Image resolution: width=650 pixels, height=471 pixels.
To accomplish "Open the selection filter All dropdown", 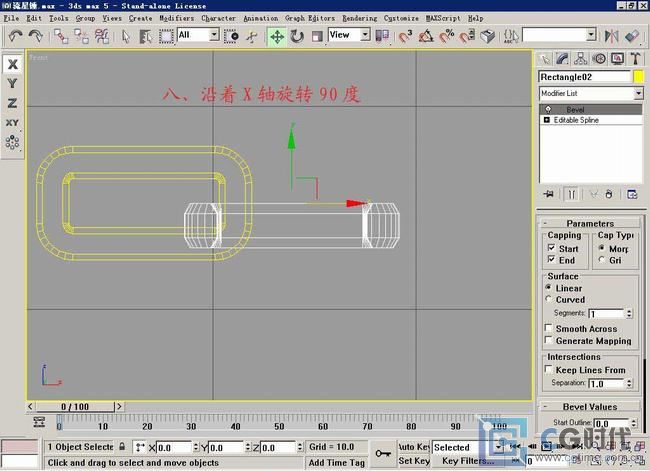I will point(214,35).
